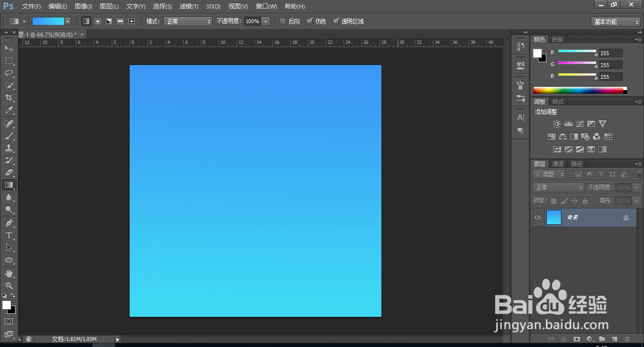
Task: Open the 滤镜(T) menu
Action: (189, 6)
